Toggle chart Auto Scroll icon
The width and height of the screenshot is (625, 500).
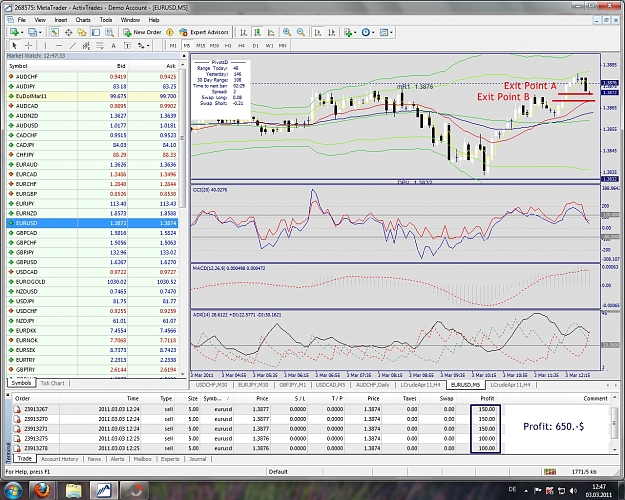318,32
